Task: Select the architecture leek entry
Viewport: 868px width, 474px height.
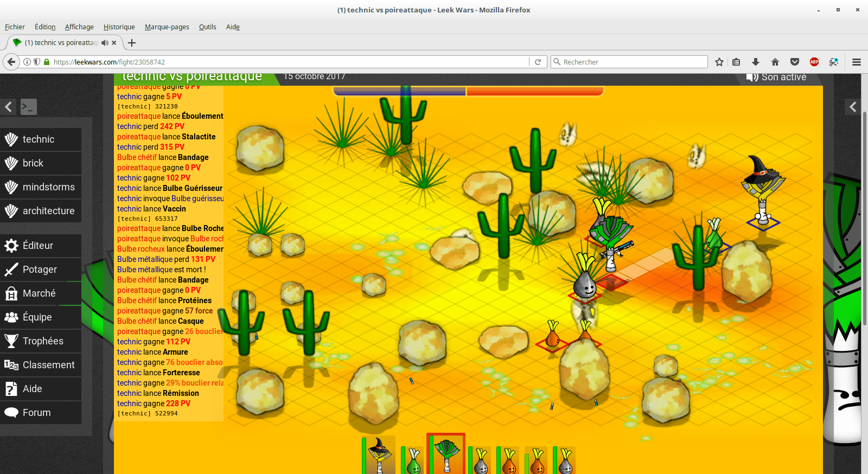Action: click(x=48, y=211)
